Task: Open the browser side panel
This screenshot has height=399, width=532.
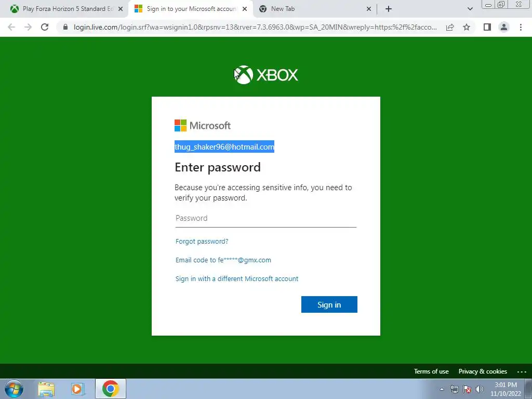Action: 487,27
